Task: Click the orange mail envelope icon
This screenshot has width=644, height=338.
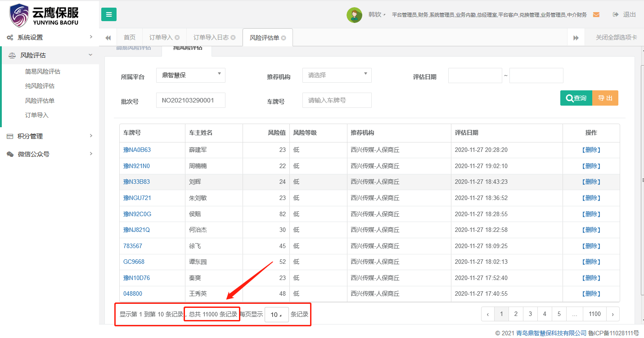Action: tap(596, 15)
